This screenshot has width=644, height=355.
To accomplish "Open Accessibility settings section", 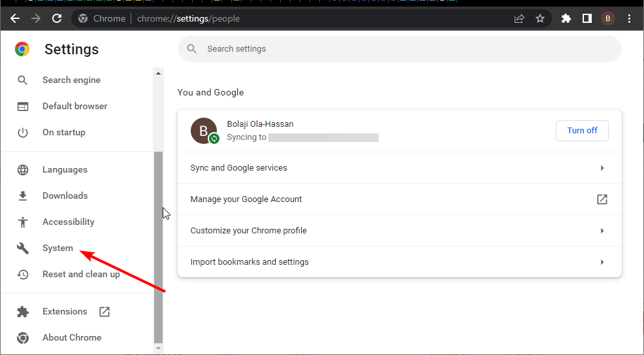I will click(69, 222).
